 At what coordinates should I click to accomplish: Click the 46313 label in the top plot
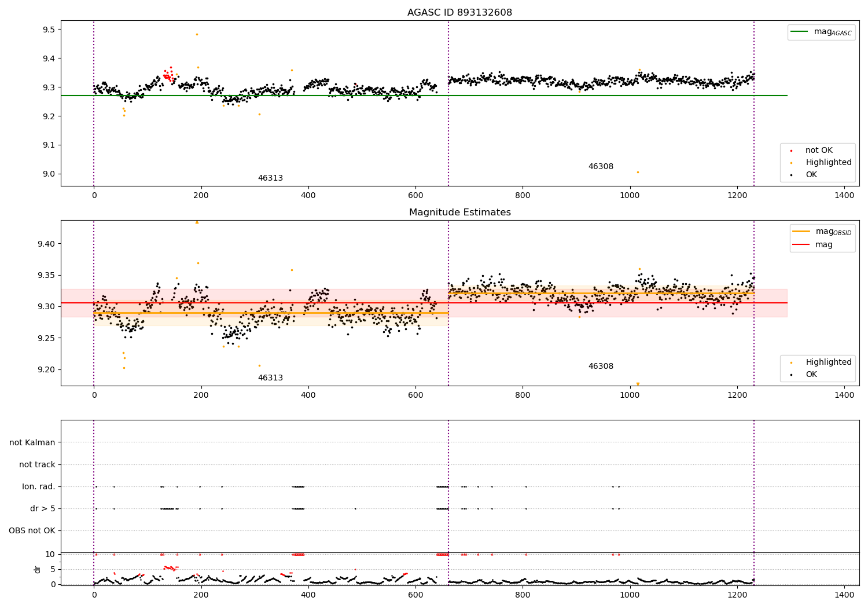(x=270, y=178)
